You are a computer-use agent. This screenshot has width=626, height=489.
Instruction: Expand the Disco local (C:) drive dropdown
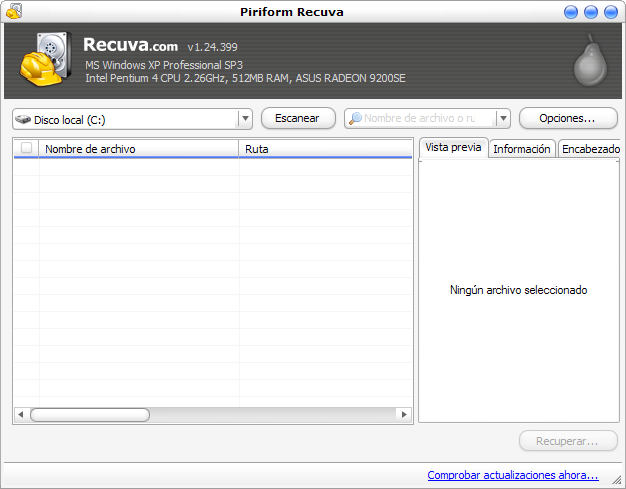pos(245,119)
